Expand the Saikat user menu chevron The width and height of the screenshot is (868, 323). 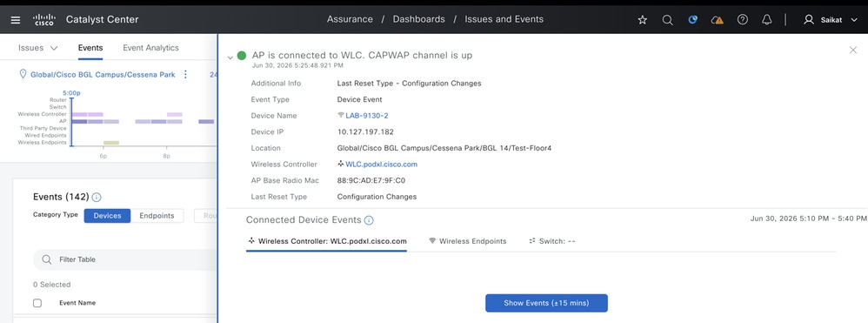(x=853, y=20)
